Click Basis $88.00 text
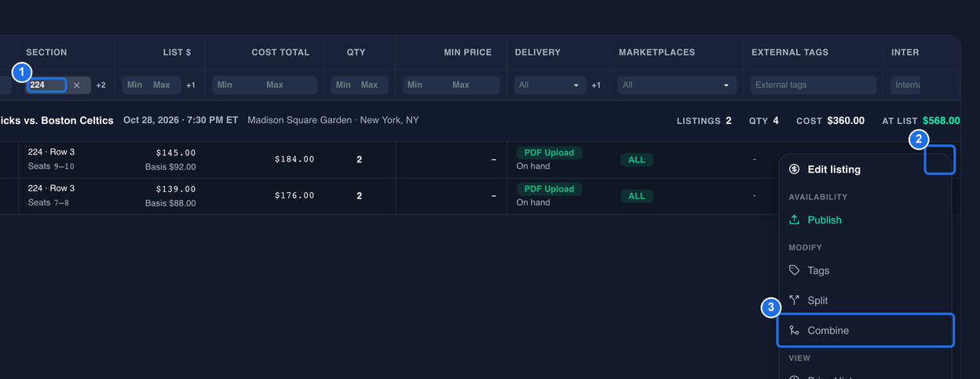 (x=170, y=203)
